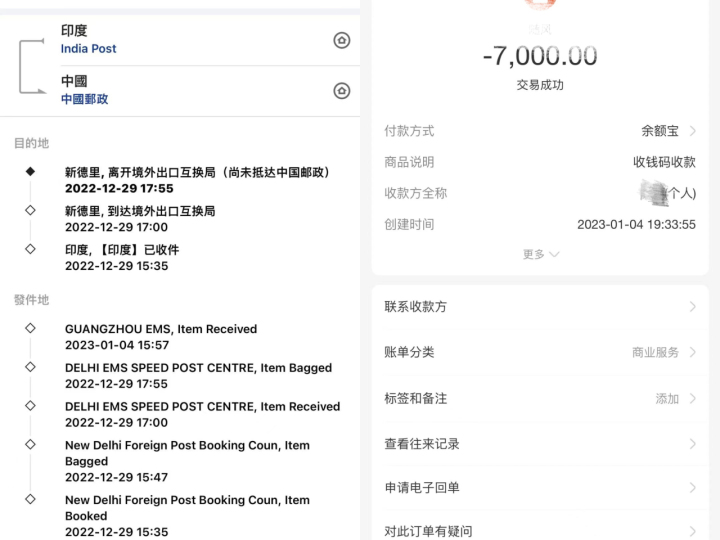The width and height of the screenshot is (720, 540).
Task: Click the India Post home icon
Action: tap(342, 40)
